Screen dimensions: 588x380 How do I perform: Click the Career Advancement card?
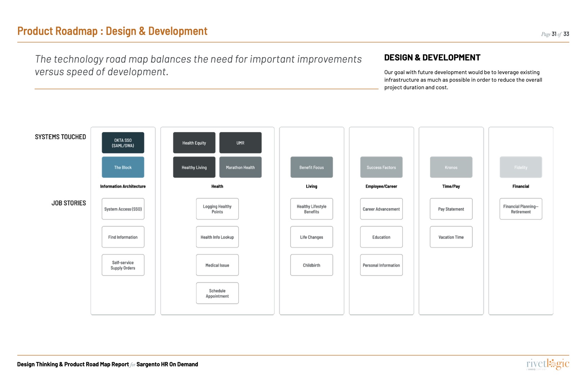point(381,209)
